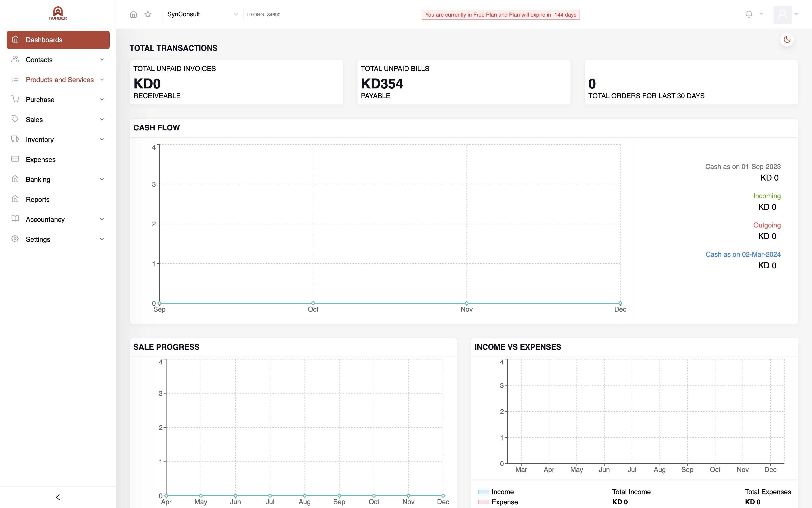The image size is (812, 508).
Task: Expand the Purchase chevron
Action: [102, 100]
